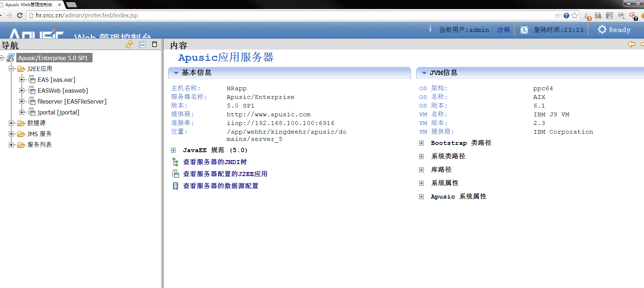Select the JMS 服务 tree item
The width and height of the screenshot is (644, 288).
pyautogui.click(x=40, y=134)
